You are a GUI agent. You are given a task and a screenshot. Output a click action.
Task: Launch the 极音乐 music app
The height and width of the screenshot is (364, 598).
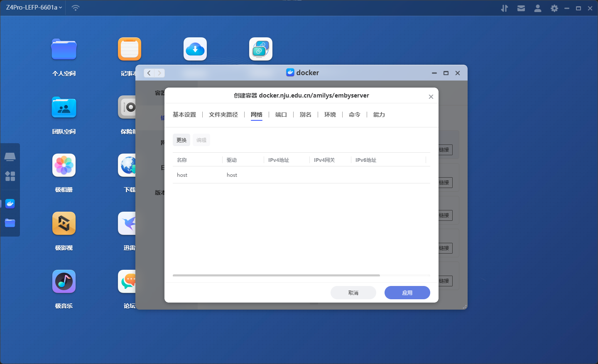(64, 282)
